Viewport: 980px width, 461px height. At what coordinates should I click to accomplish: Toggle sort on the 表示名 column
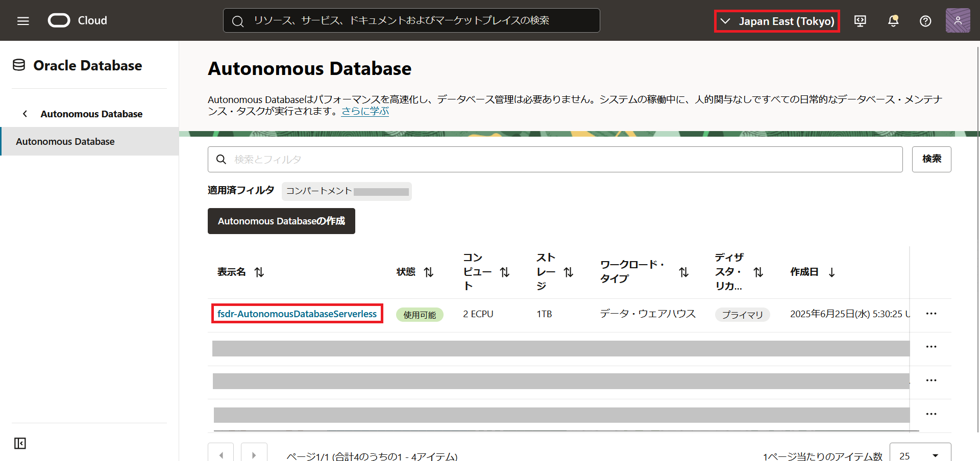tap(259, 272)
